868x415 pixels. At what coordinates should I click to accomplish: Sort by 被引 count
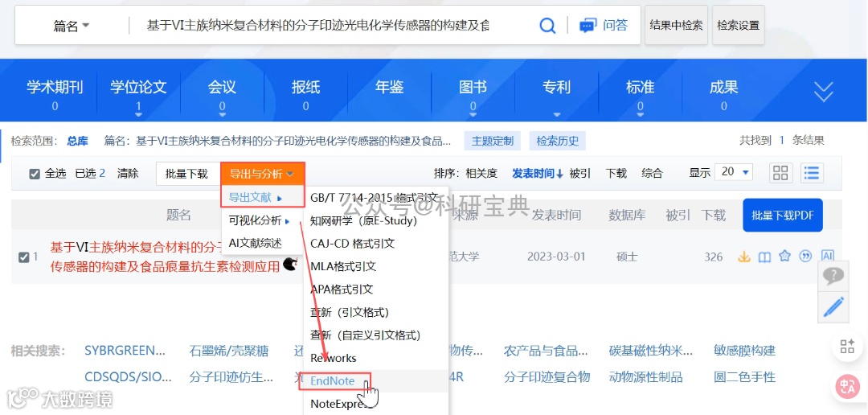(580, 174)
